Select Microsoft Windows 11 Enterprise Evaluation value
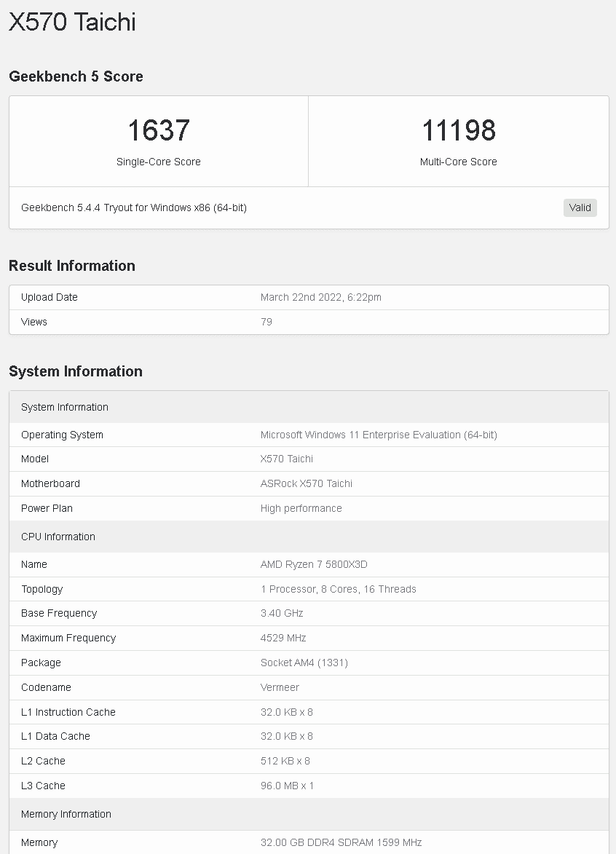The height and width of the screenshot is (854, 616). (x=379, y=435)
